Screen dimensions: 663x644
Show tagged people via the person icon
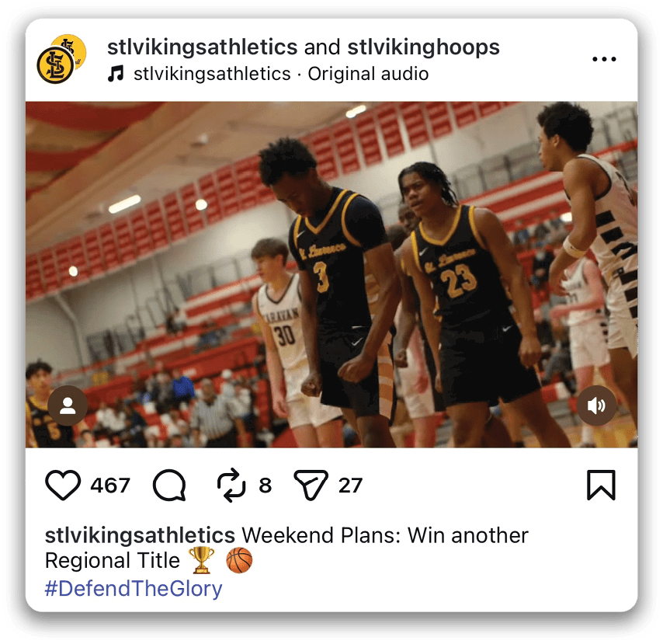tap(68, 406)
